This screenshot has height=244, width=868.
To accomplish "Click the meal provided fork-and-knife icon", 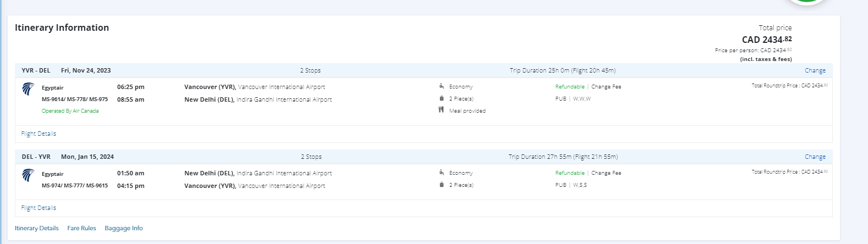I will coord(441,110).
